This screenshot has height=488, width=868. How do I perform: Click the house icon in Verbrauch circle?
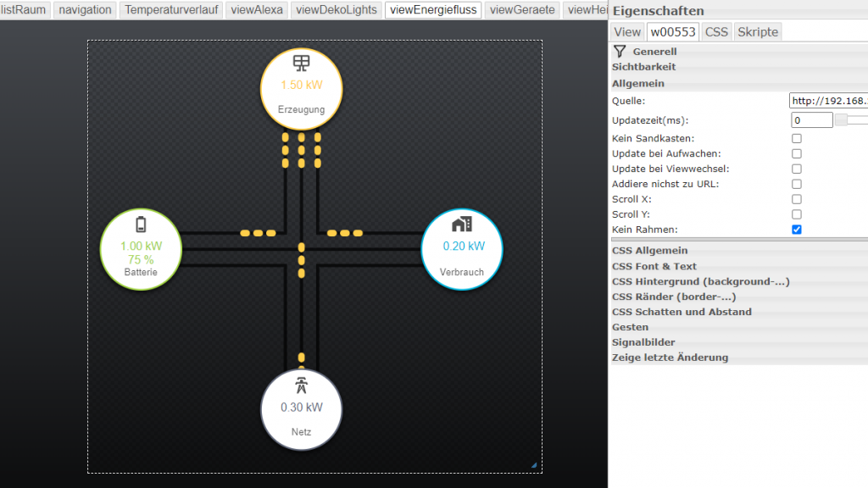[462, 224]
